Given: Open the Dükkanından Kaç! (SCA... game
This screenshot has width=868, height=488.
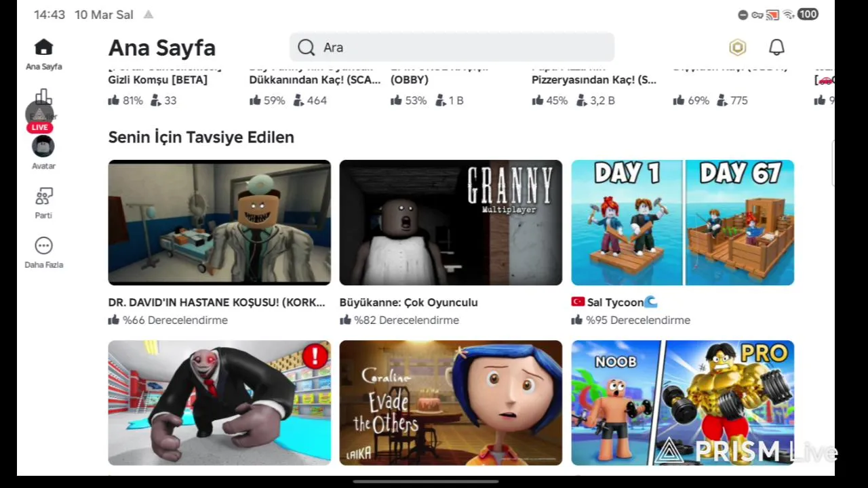Looking at the screenshot, I should pyautogui.click(x=315, y=79).
